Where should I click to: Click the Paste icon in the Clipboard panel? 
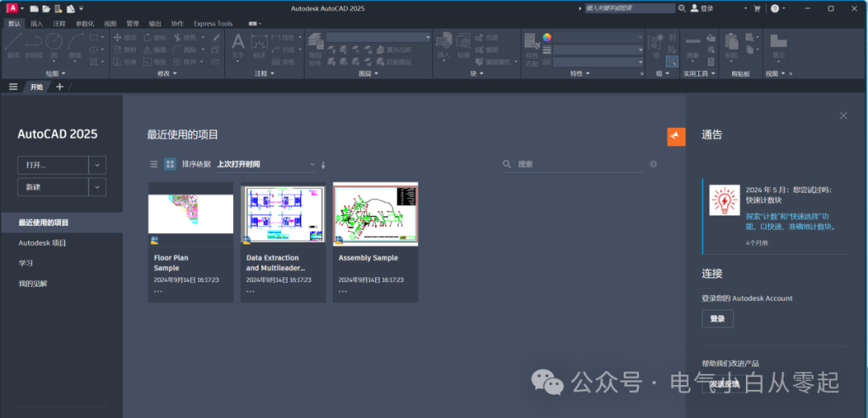click(731, 46)
